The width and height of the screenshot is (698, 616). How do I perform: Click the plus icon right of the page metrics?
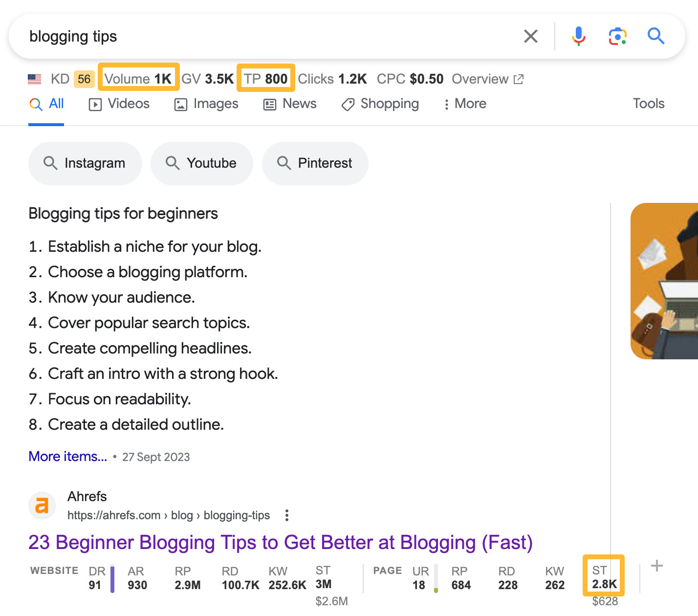pyautogui.click(x=657, y=566)
